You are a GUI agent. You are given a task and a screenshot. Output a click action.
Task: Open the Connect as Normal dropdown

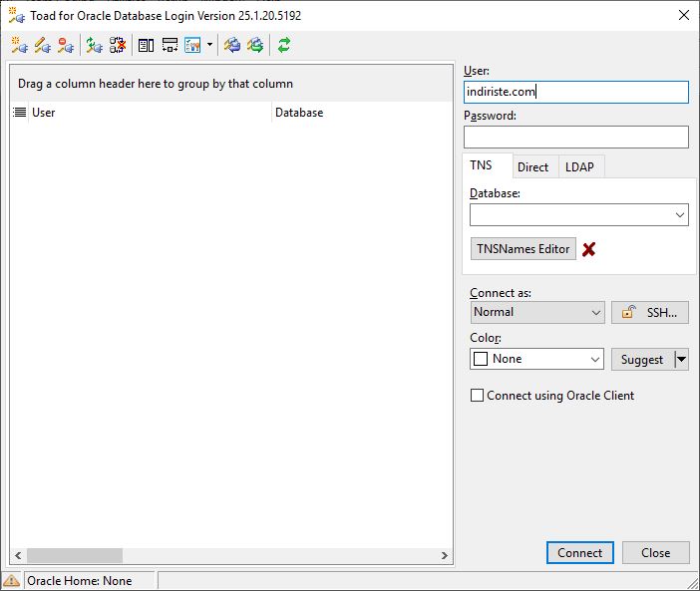(x=537, y=312)
